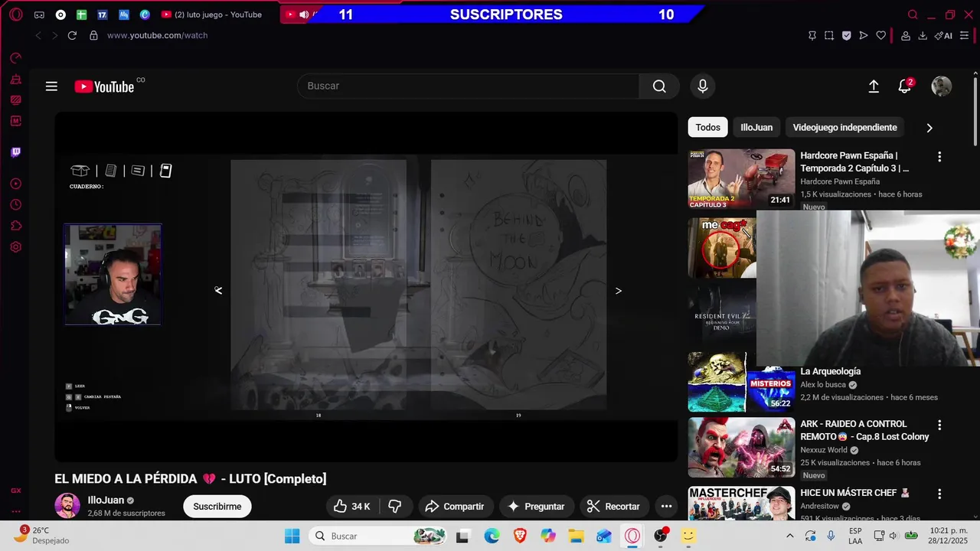The width and height of the screenshot is (980, 551).
Task: Reload the current page
Action: 72,35
